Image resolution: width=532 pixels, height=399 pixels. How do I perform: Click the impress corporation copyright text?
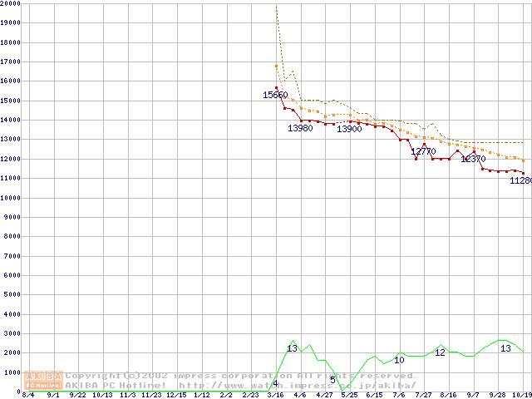[241, 376]
